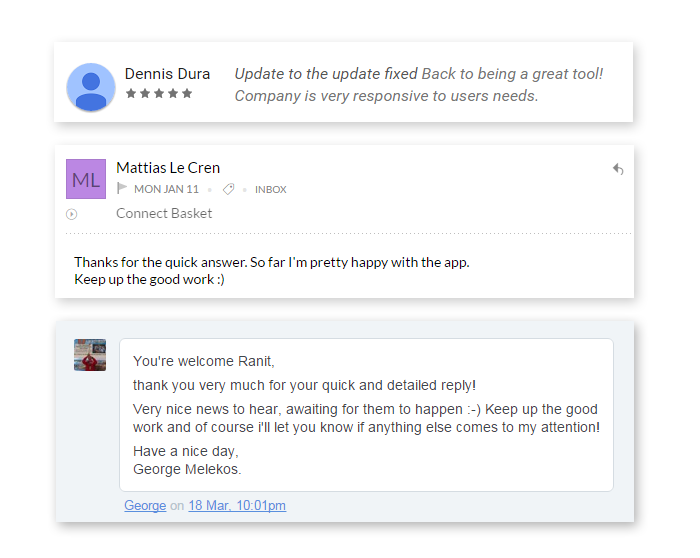Click the Dennis Dura reviewer name
Screen dimensions: 700x558
[x=167, y=74]
